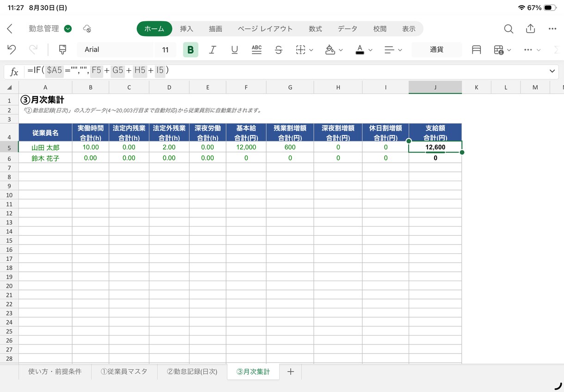Screen dimensions: 564x392
Task: Expand the conditional formatting dropdown arrow
Action: tap(509, 50)
